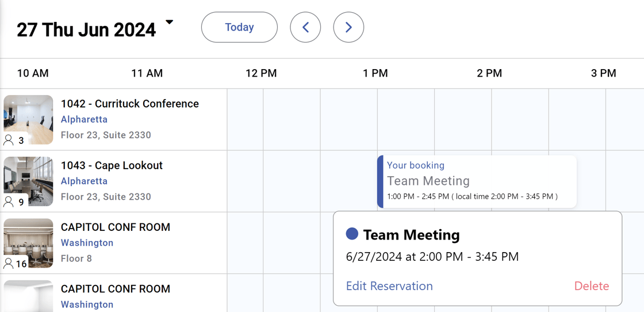
Task: Select the Alpharetta link under Cape Lookout
Action: [x=84, y=181]
